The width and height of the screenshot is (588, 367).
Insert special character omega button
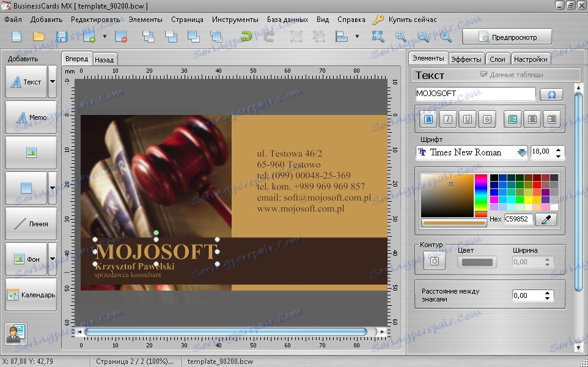[x=551, y=94]
